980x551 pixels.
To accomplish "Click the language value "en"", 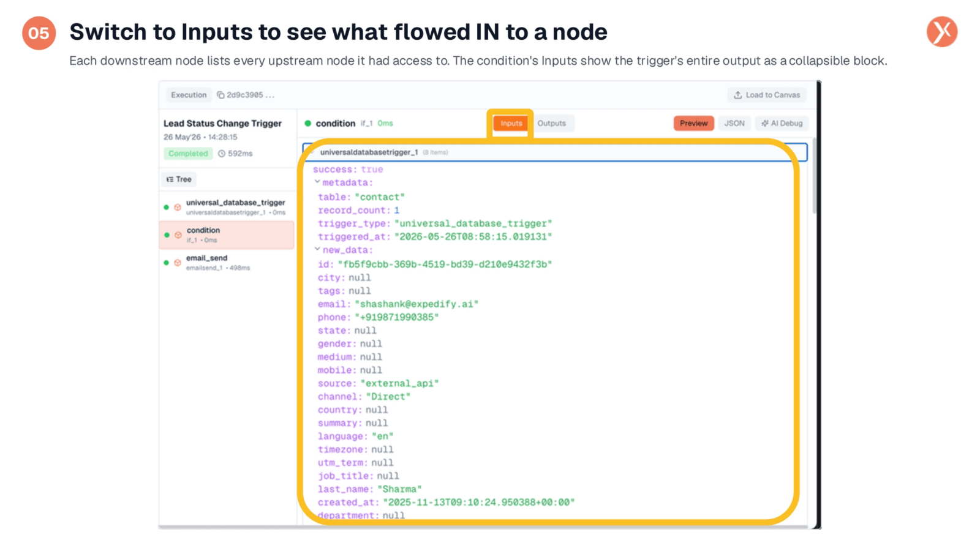I will 383,437.
